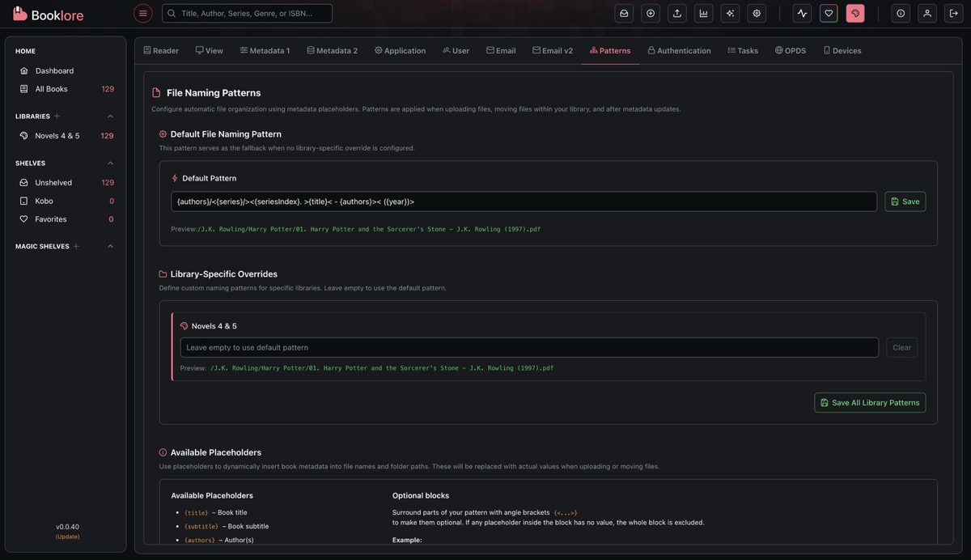971x560 pixels.
Task: Click the add library plus-circle icon
Action: click(651, 13)
